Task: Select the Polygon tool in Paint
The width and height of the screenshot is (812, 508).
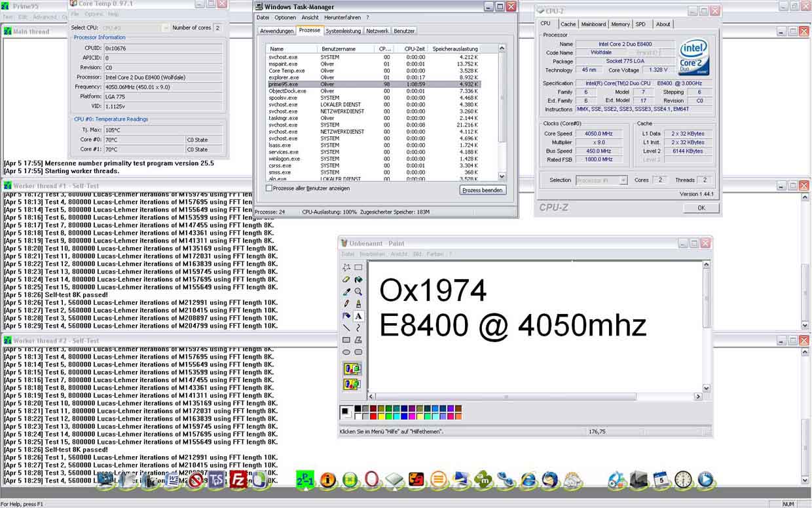Action: coord(358,340)
